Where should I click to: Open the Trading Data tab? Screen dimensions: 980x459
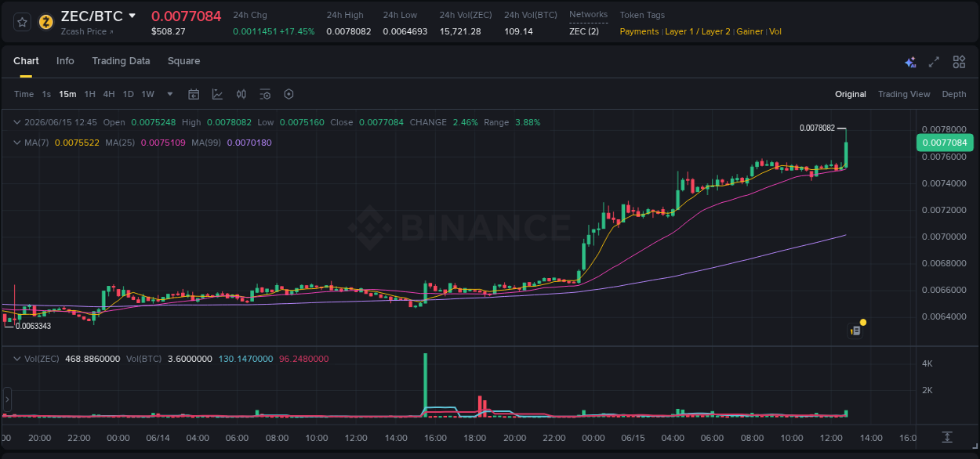click(x=121, y=61)
